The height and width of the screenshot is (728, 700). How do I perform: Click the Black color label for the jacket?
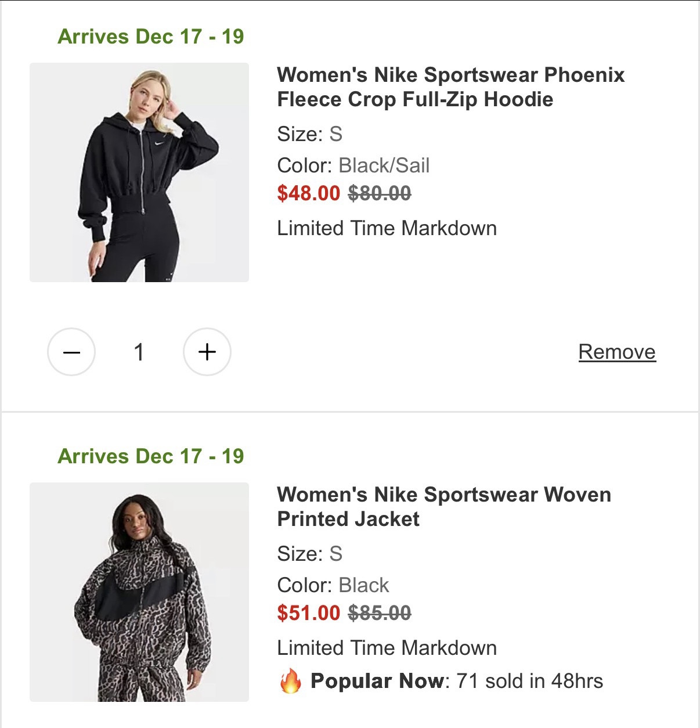tap(334, 585)
